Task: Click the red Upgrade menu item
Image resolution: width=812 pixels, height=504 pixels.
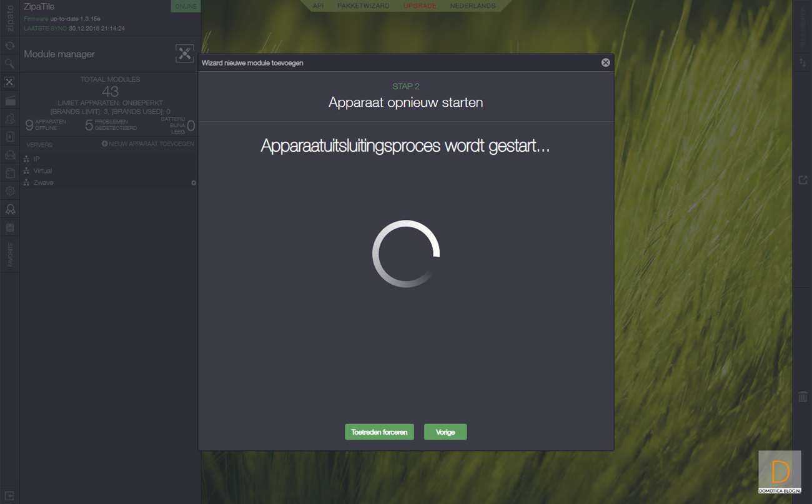Action: pyautogui.click(x=420, y=6)
